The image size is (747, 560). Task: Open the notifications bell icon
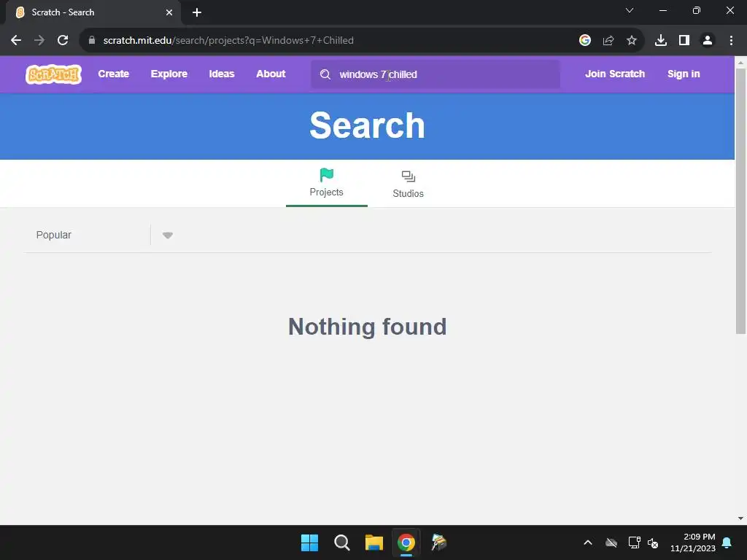tap(727, 542)
